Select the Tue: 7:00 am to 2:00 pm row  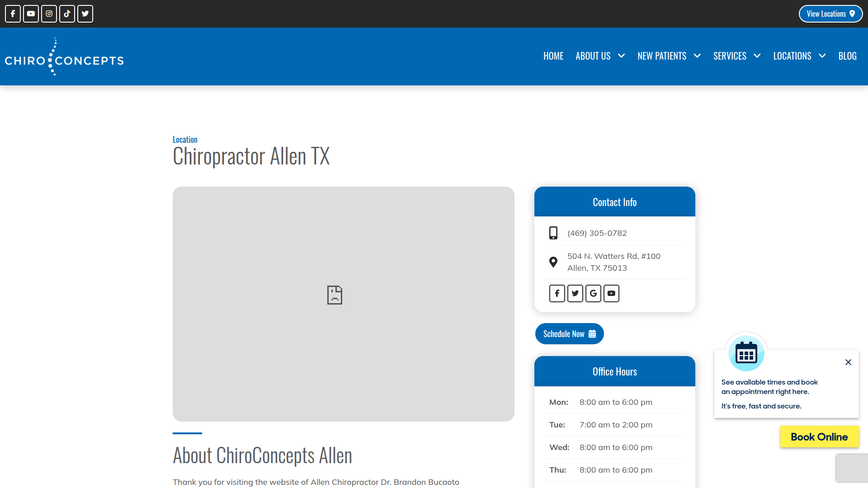[x=615, y=425]
